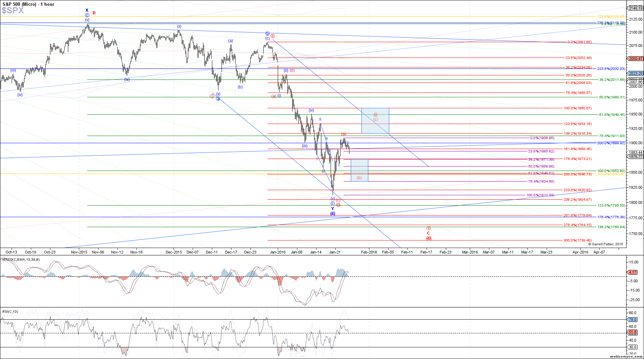Click the yellow "123.6%(2129.86)" Fibonacci label
This screenshot has height=359, width=644.
[x=611, y=17]
